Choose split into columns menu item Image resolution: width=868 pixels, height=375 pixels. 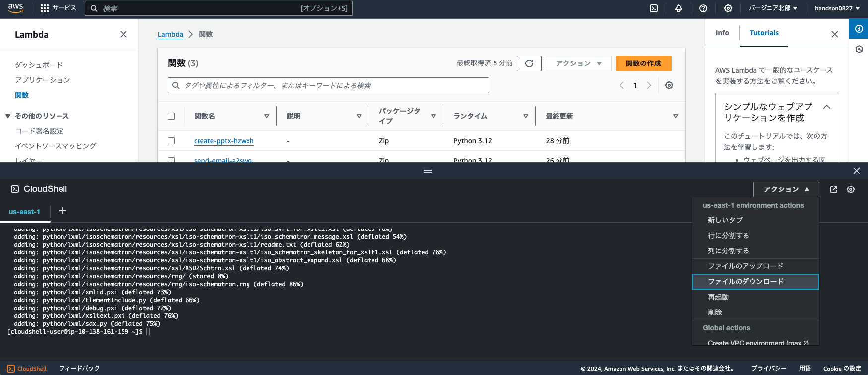756,251
